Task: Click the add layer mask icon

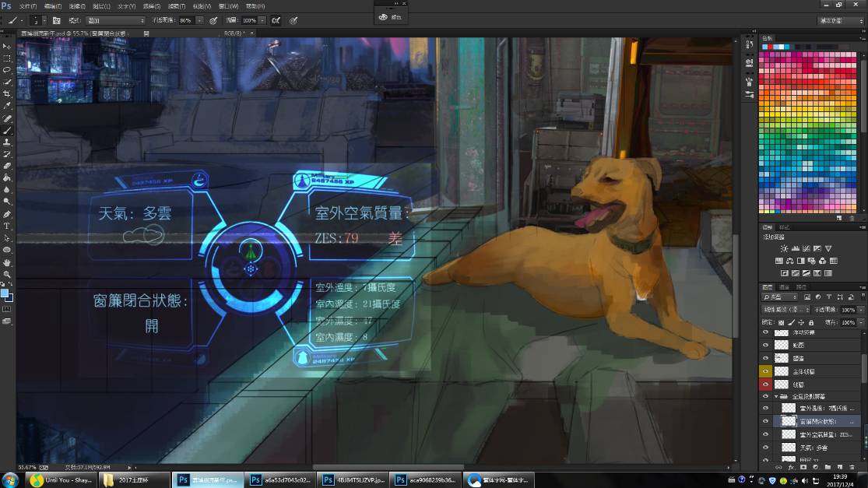Action: pos(803,468)
